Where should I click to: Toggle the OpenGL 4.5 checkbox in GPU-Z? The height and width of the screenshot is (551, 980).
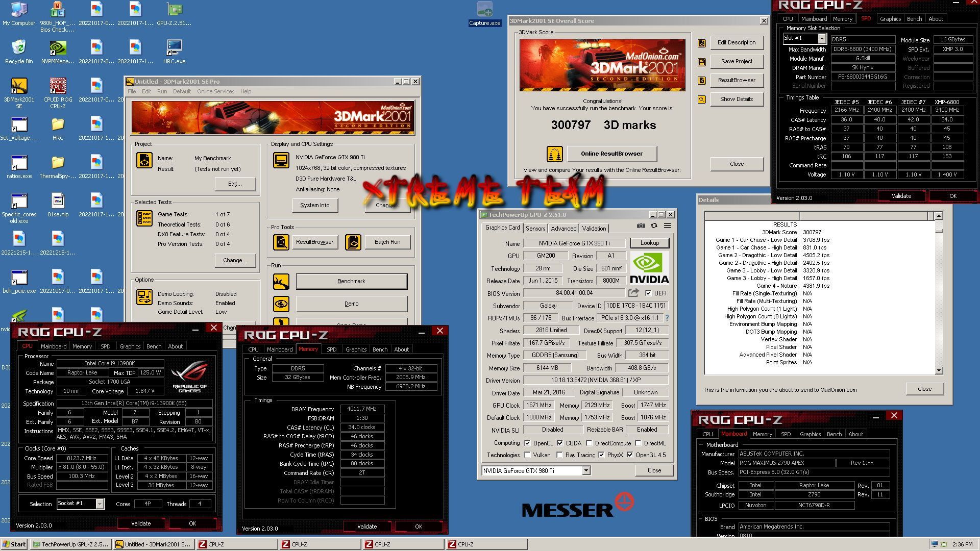(630, 455)
